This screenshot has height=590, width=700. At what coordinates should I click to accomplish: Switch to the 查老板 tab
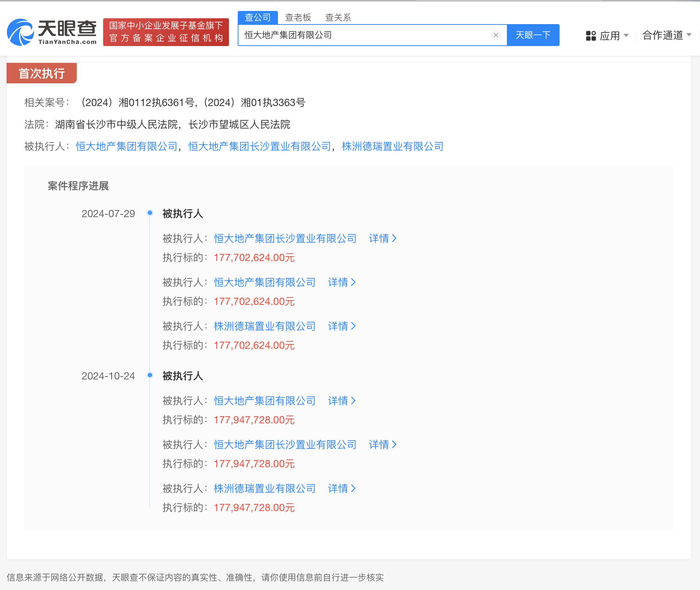click(298, 17)
